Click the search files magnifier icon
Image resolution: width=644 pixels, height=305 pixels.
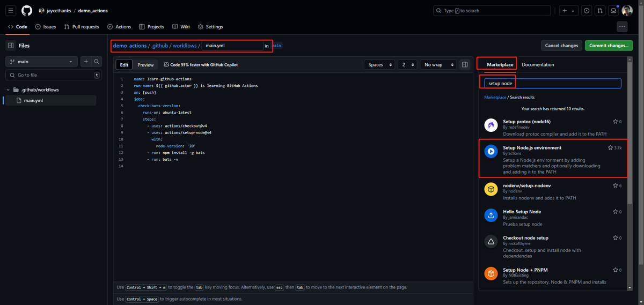click(x=96, y=62)
